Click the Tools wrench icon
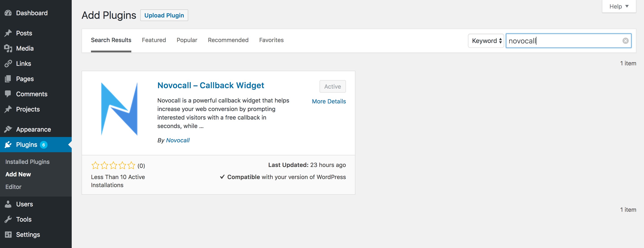This screenshot has width=644, height=248. click(8, 219)
